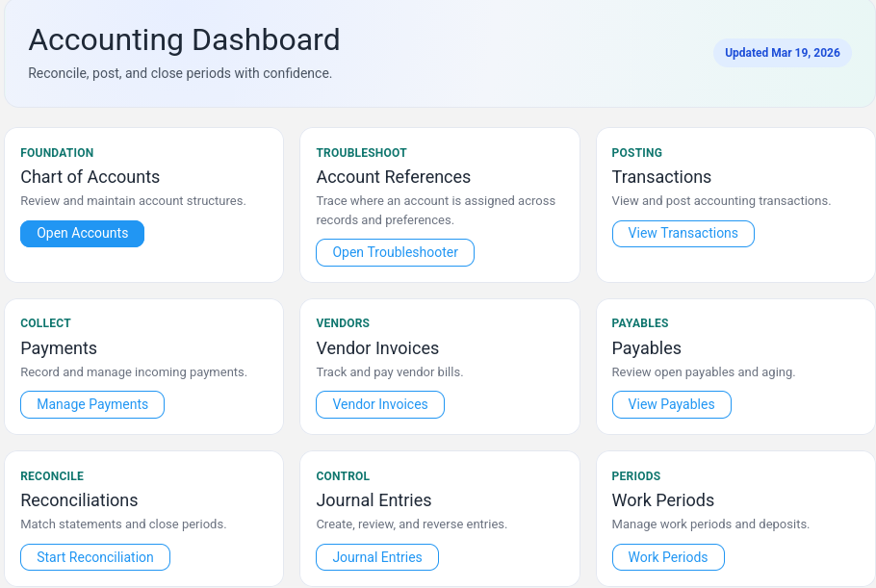Click the Transactions card title

coord(661,177)
